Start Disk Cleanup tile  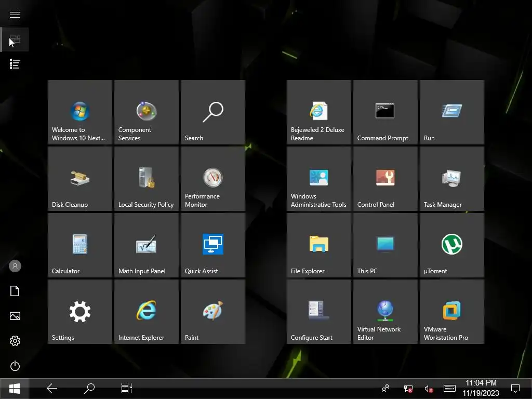pos(79,179)
